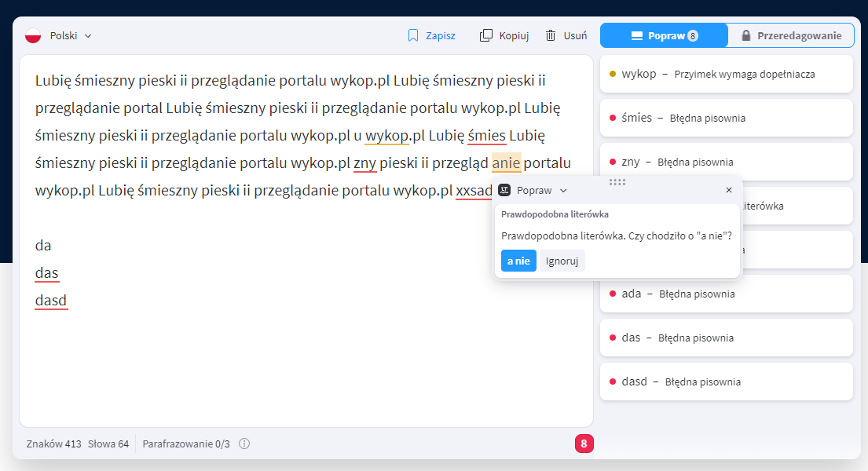868x471 pixels.
Task: Close the correction suggestion popup
Action: (728, 190)
